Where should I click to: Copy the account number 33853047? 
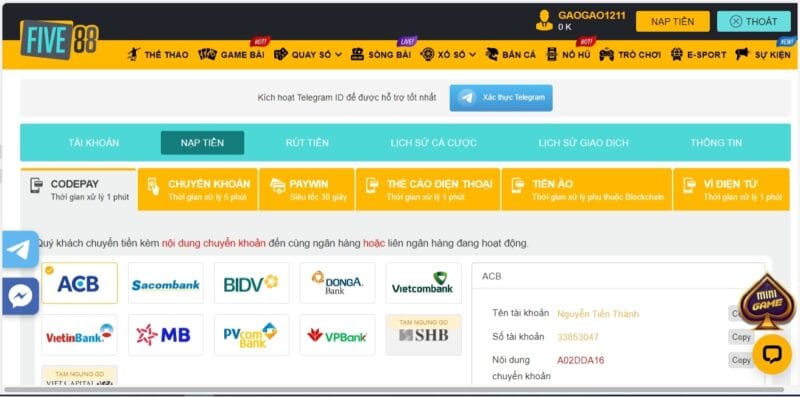[x=741, y=337]
